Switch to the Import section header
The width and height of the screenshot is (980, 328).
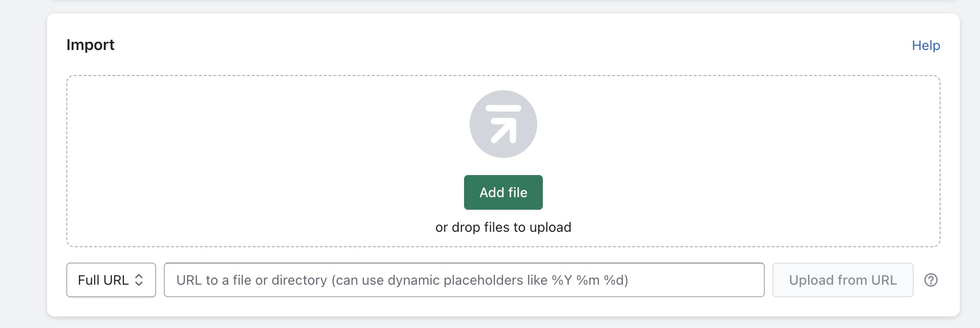point(90,45)
